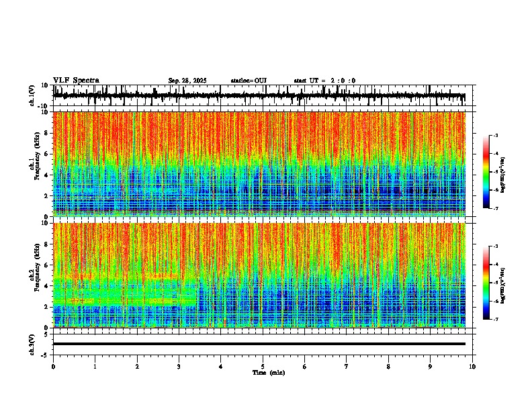532x411 pixels.
Task: Click the "8" kHz tick on ch.2 frequency axis
Action: (47, 244)
